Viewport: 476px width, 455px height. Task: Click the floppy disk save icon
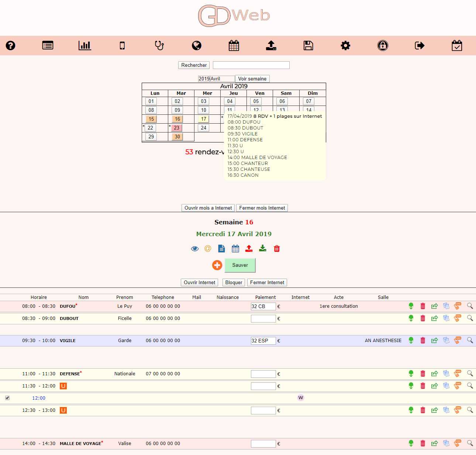coord(308,45)
